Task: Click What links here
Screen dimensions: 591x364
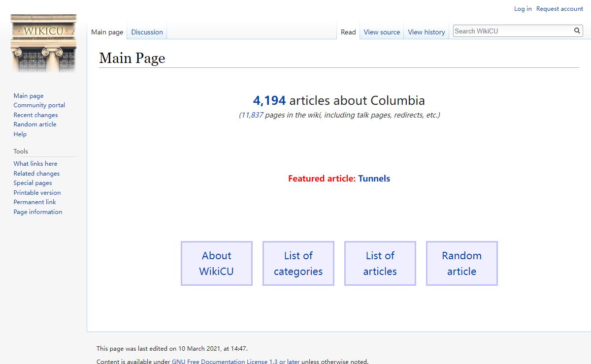Action: [35, 164]
